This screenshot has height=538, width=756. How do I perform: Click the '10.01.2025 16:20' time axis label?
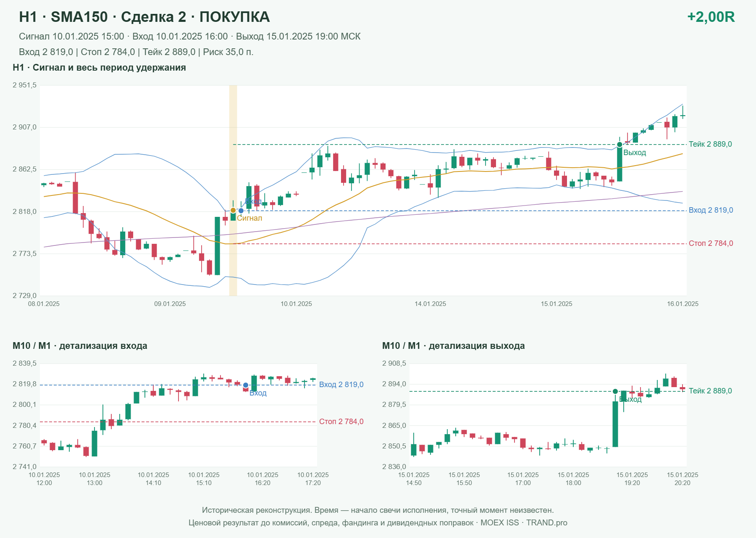(x=262, y=479)
